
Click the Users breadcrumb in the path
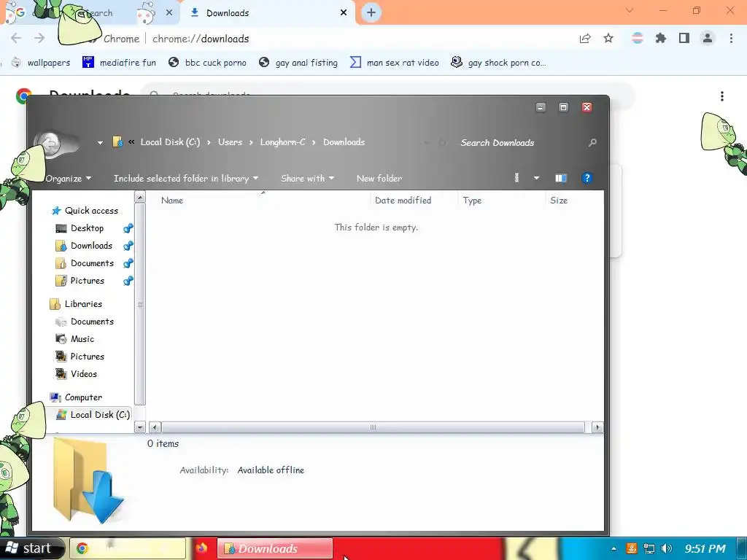pos(230,142)
